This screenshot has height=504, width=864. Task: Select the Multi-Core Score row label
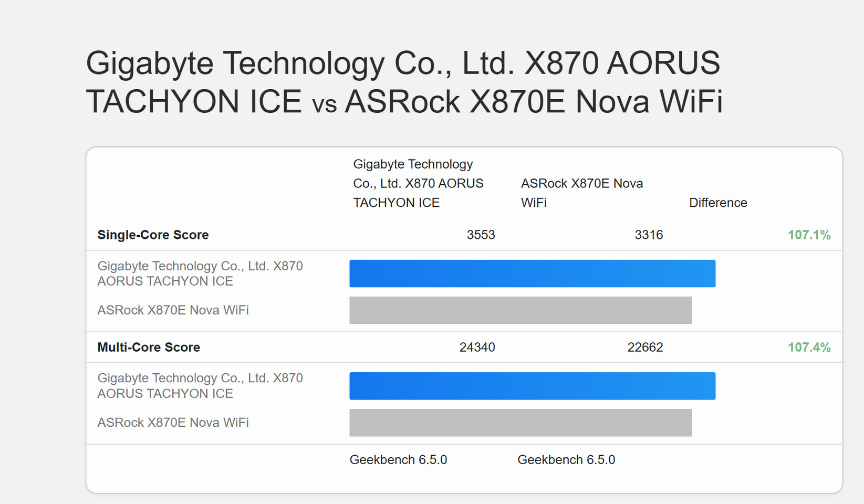(x=149, y=347)
